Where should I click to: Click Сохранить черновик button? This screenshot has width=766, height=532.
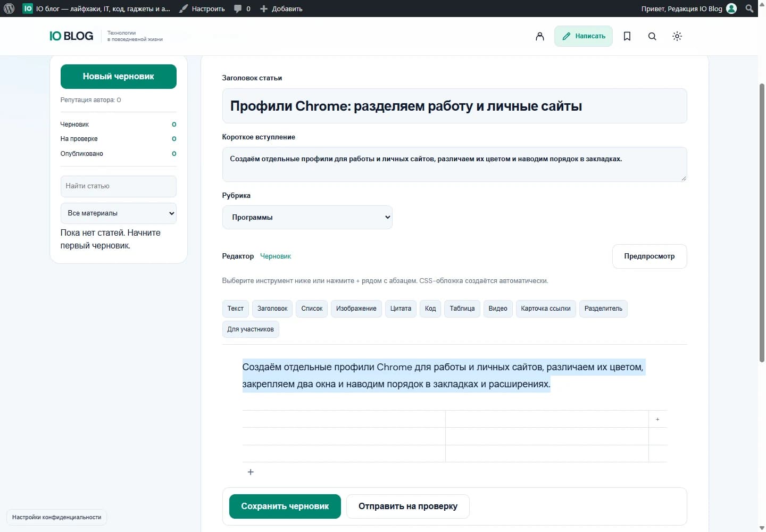tap(285, 506)
